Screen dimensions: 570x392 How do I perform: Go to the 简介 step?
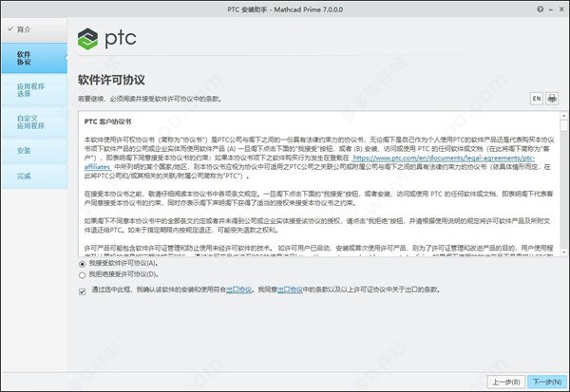pyautogui.click(x=34, y=29)
